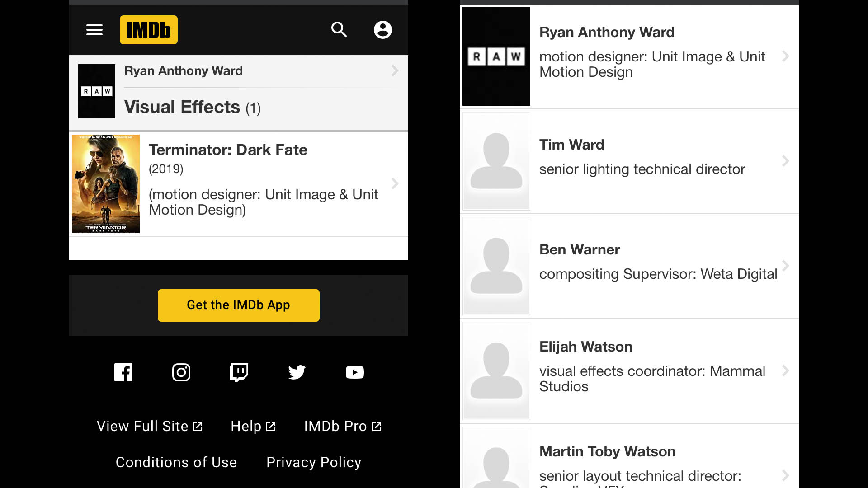Open chevron on Terminator: Dark Fate row
The height and width of the screenshot is (488, 868).
click(395, 183)
